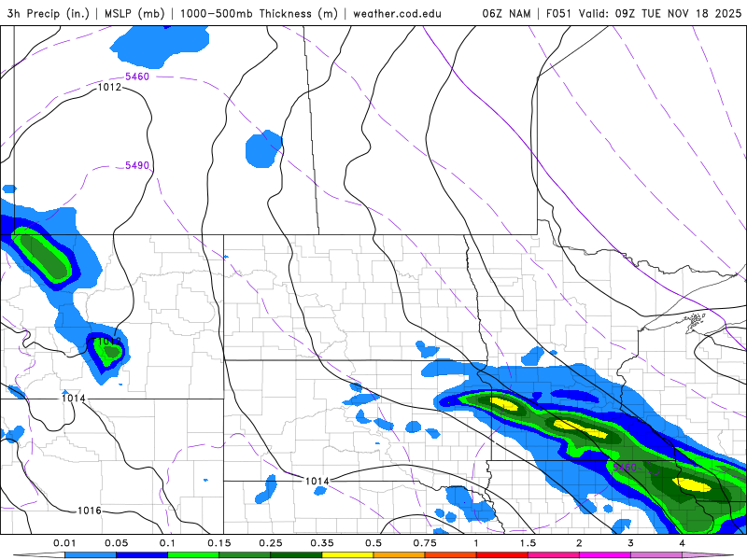
Task: Click the "1012" label overlapping the green precip blob
Action: pos(109,341)
